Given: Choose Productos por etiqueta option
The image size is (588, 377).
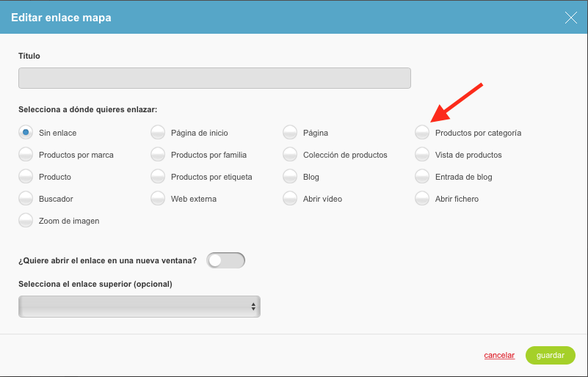Looking at the screenshot, I should 158,177.
